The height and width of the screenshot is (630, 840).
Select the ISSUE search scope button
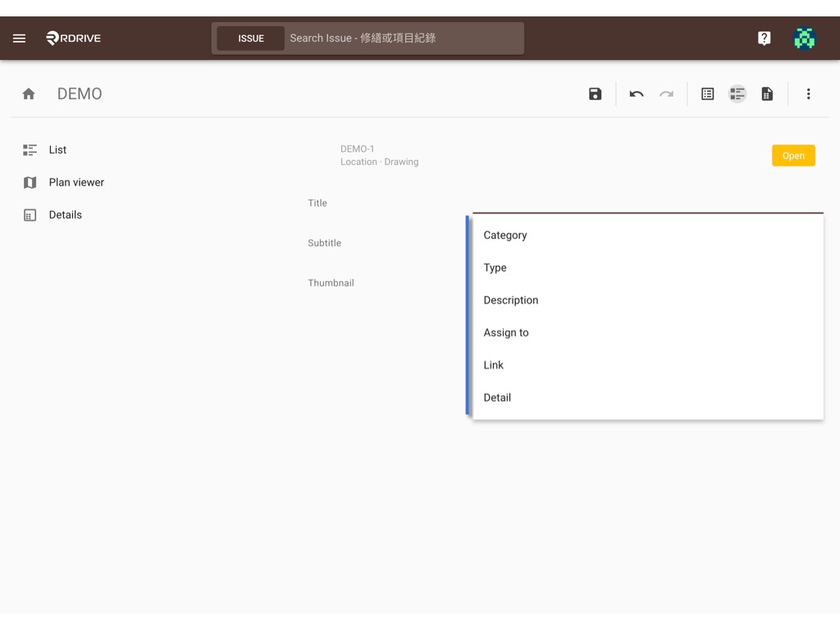251,39
